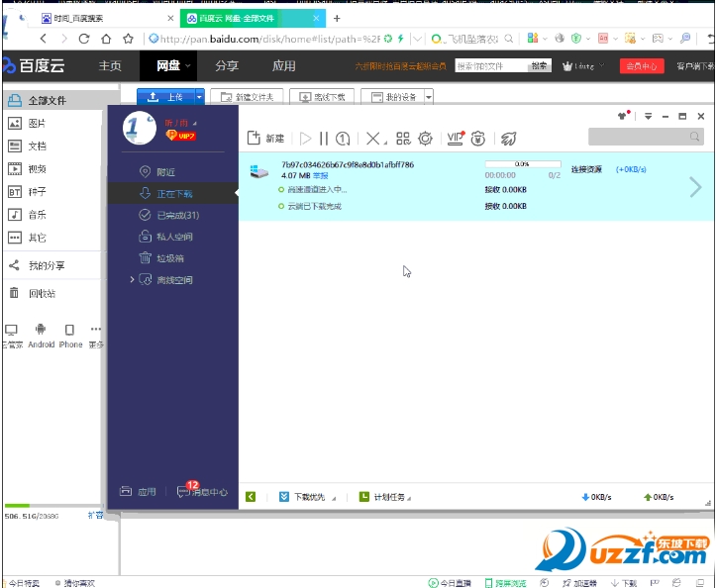Select 视频 category in sidebar
Screen dimensions: 717x588
28,168
